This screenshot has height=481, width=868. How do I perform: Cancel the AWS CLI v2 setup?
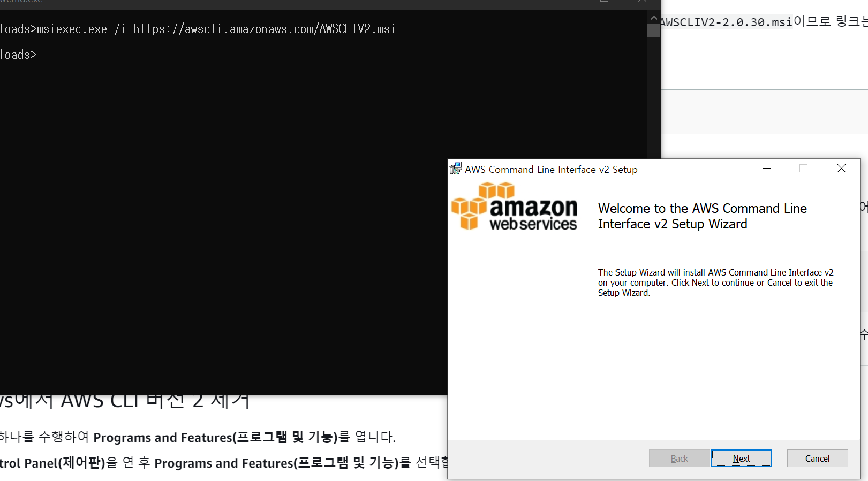[817, 459]
